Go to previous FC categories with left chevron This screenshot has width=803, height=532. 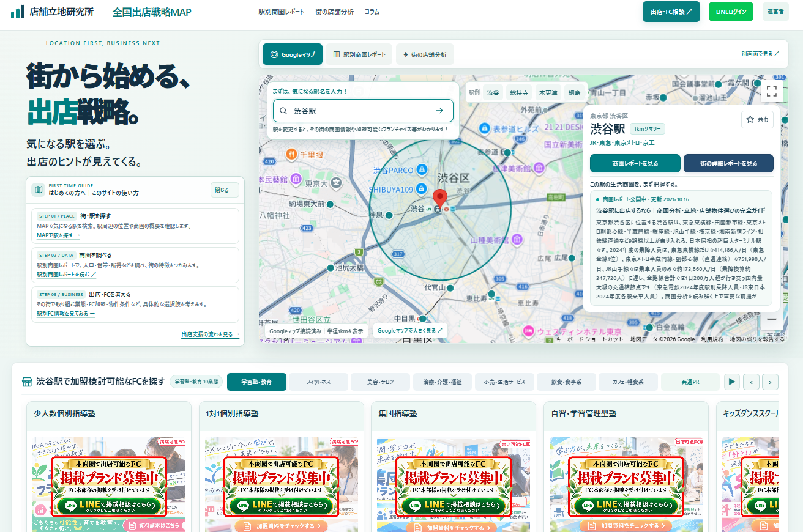click(x=752, y=382)
